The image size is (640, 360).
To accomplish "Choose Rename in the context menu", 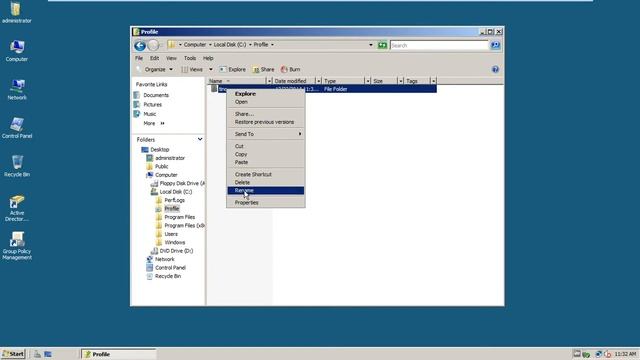I will (266, 191).
